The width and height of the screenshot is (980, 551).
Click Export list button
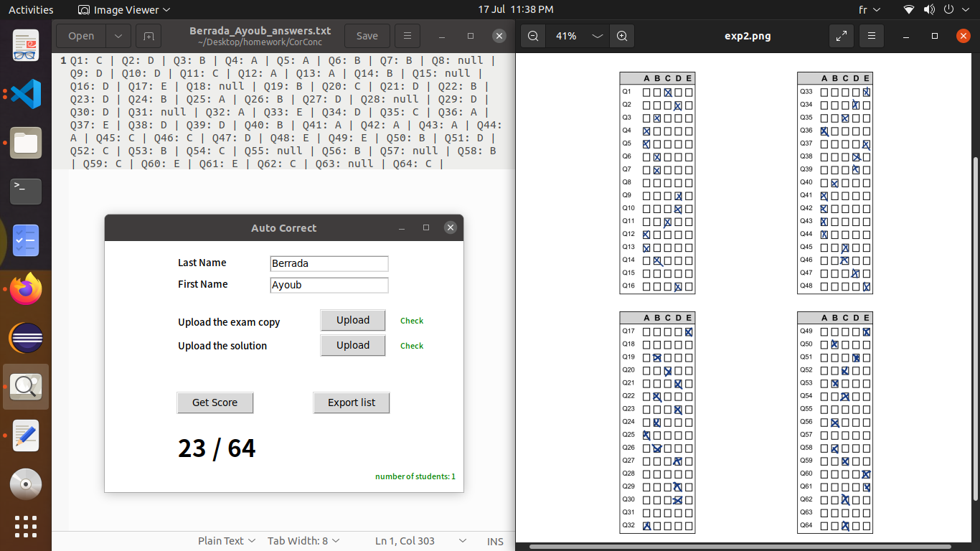352,402
